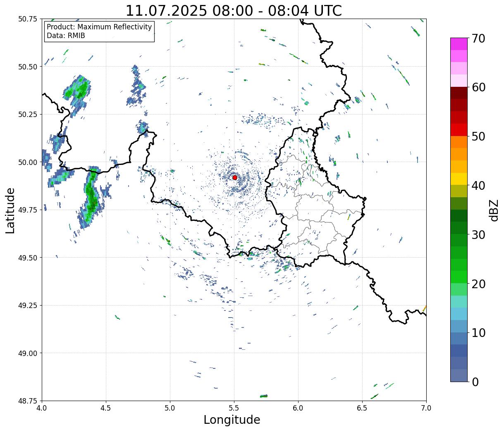Click the longitude tick label 4.0
Screen dimensions: 504x430
(x=42, y=408)
